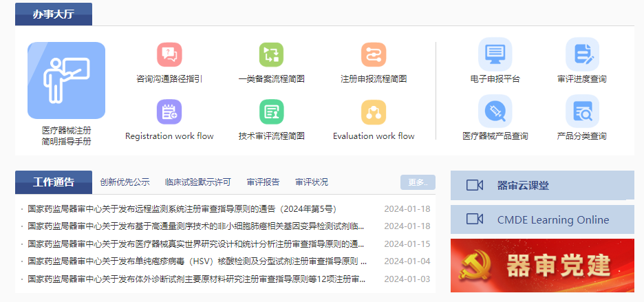Select the 审评状况 tab
Image resolution: width=644 pixels, height=302 pixels.
[x=312, y=182]
